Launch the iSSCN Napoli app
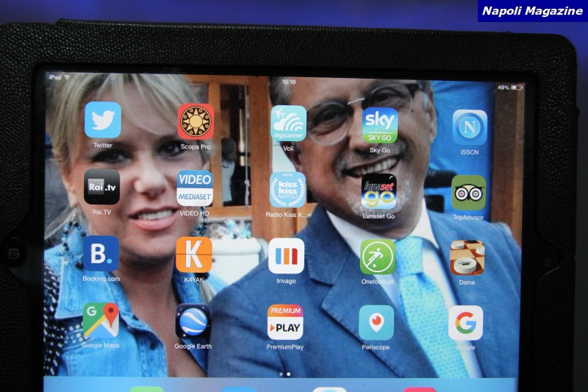 [x=470, y=127]
